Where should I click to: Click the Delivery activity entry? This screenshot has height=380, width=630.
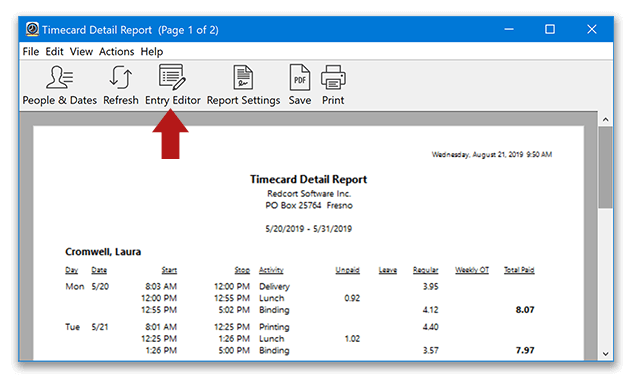pyautogui.click(x=274, y=287)
